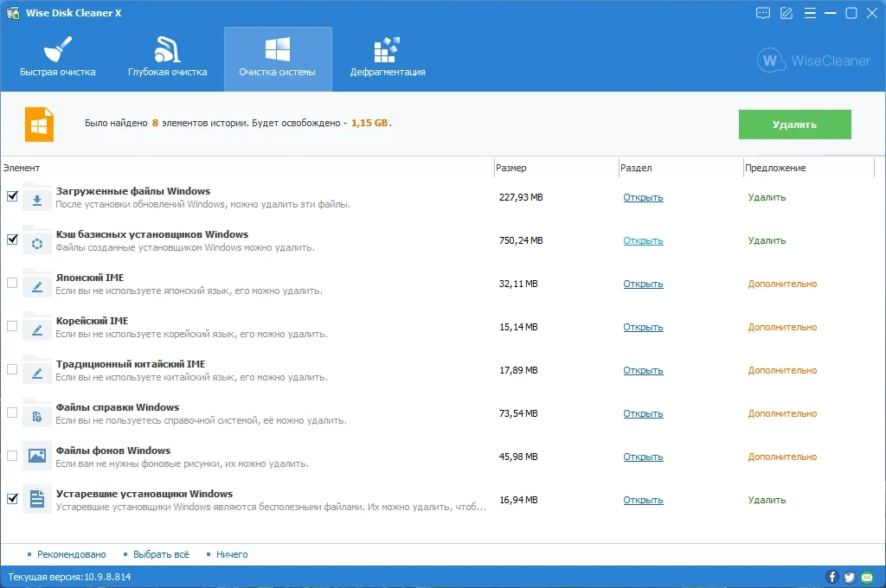Click the picture icon of Файлы фонов Windows
Screen dimensions: 886x588
37,457
